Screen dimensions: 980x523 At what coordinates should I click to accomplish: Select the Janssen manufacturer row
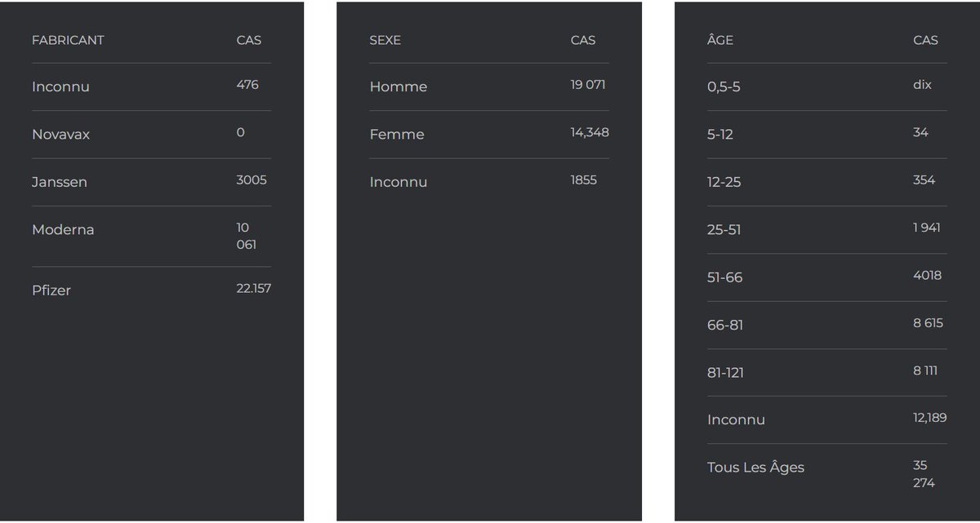pyautogui.click(x=60, y=182)
